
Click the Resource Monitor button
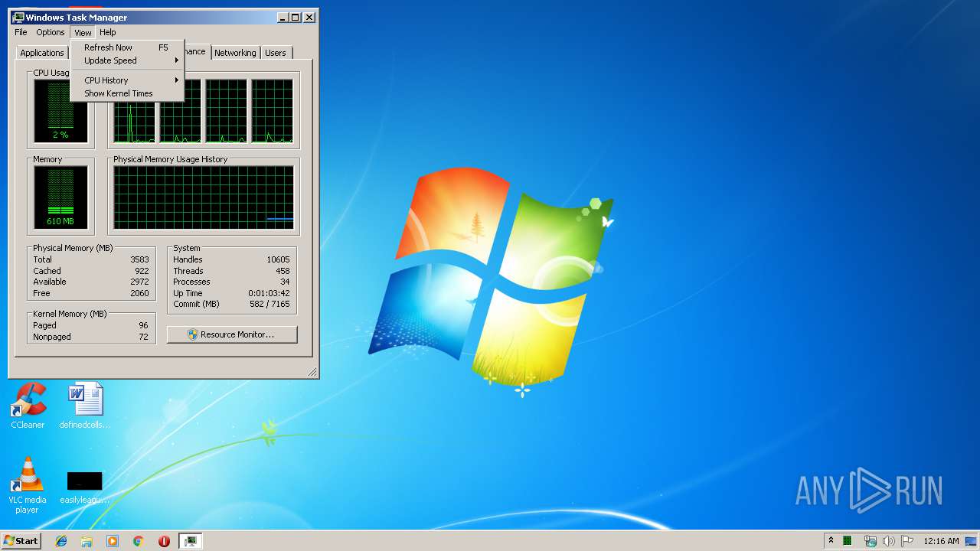coord(232,334)
